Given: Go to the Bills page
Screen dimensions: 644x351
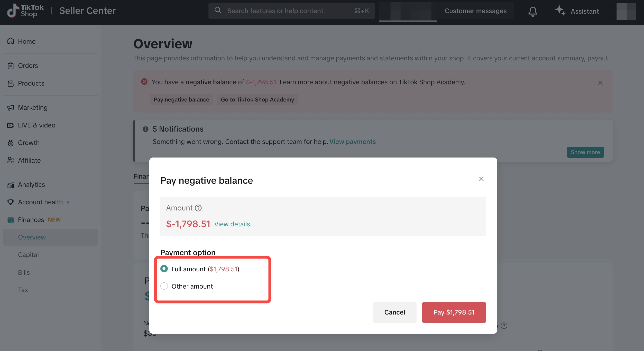Looking at the screenshot, I should 24,272.
